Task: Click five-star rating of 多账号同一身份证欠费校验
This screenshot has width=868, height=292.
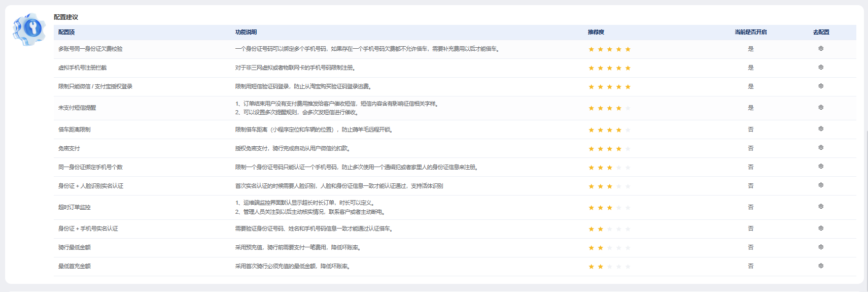Action: coord(609,49)
